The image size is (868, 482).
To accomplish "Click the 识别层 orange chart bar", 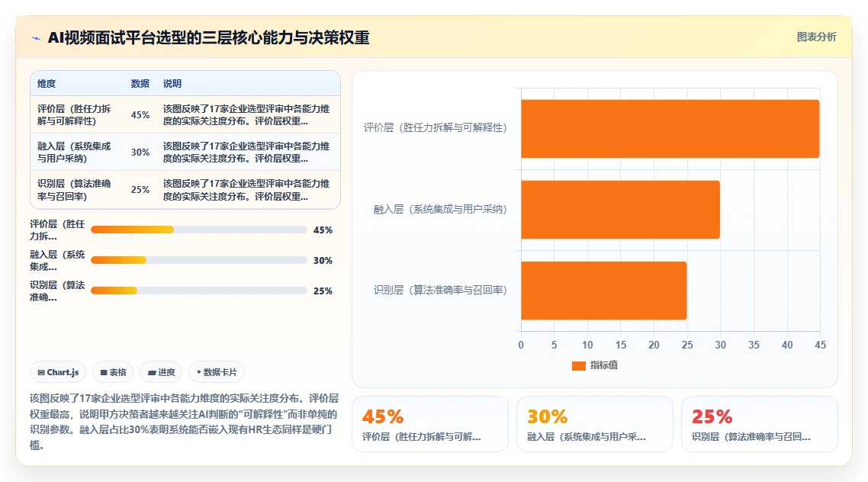I will (x=603, y=291).
